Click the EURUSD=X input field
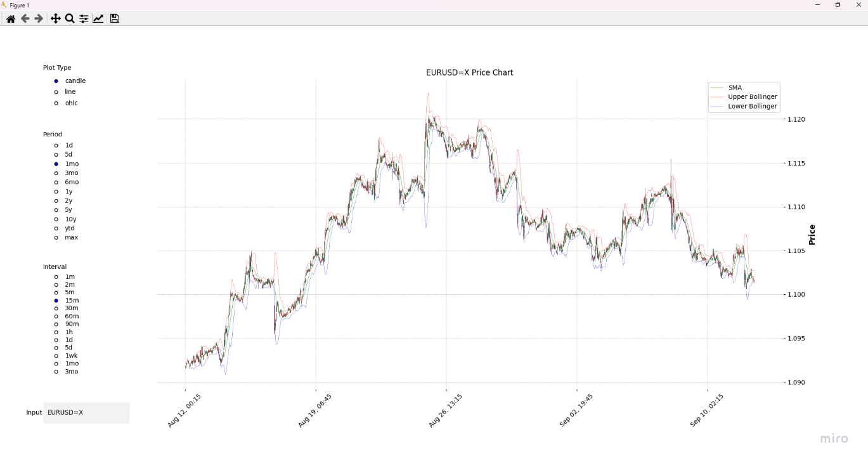The height and width of the screenshot is (463, 868). 86,413
